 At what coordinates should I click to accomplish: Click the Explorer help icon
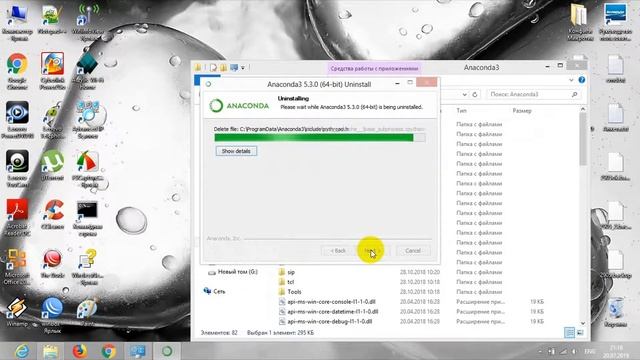tap(582, 80)
